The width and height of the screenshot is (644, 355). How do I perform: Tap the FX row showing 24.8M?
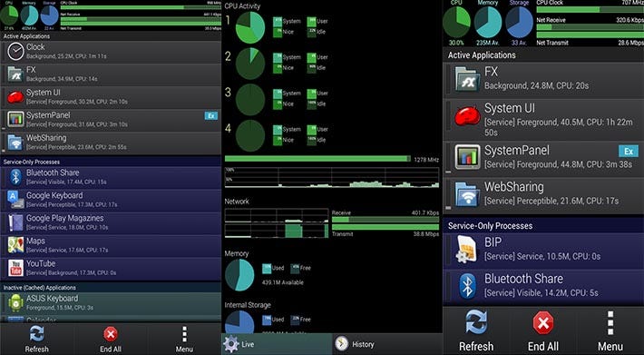coord(543,80)
